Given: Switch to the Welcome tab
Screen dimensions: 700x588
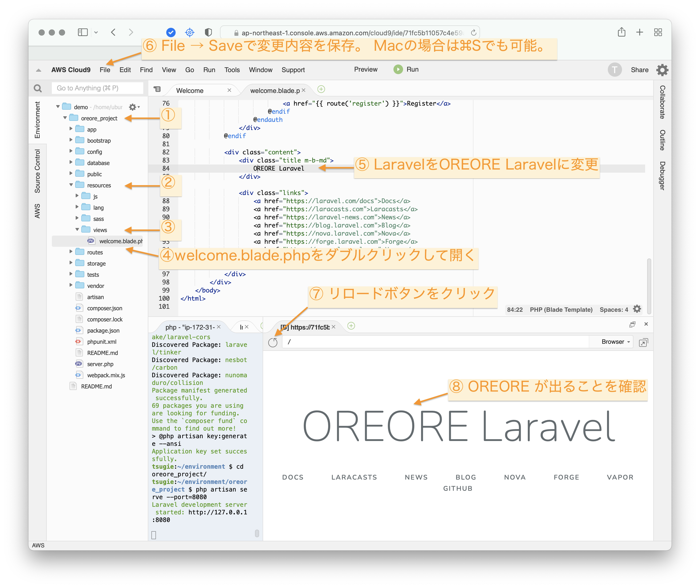Looking at the screenshot, I should (190, 91).
